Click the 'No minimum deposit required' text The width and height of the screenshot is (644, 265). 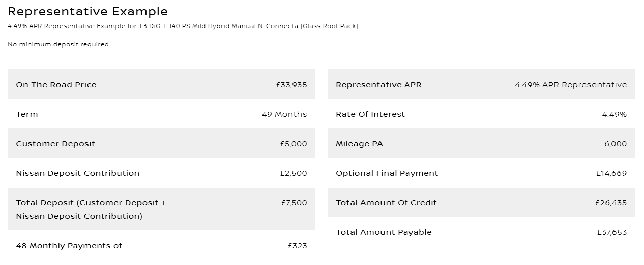click(x=59, y=44)
